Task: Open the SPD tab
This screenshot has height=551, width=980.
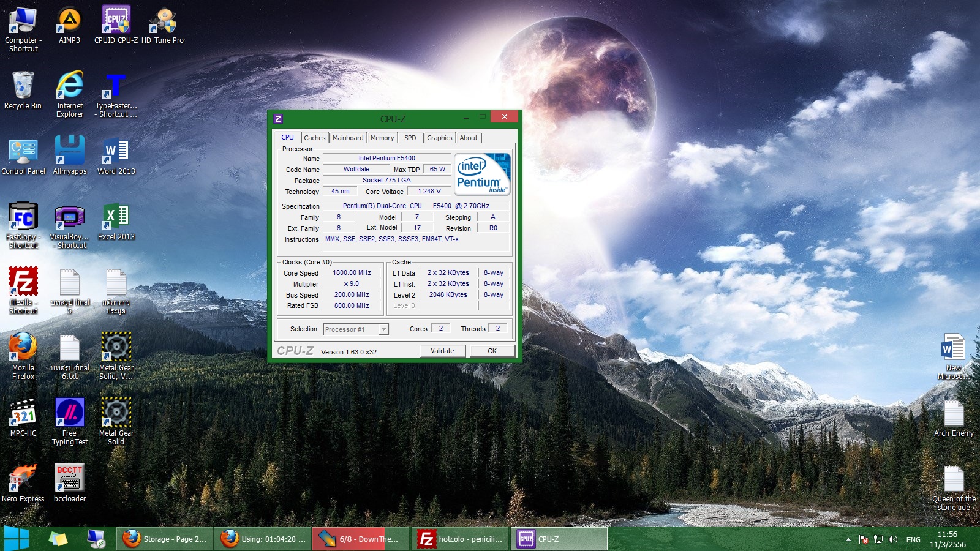Action: point(410,138)
